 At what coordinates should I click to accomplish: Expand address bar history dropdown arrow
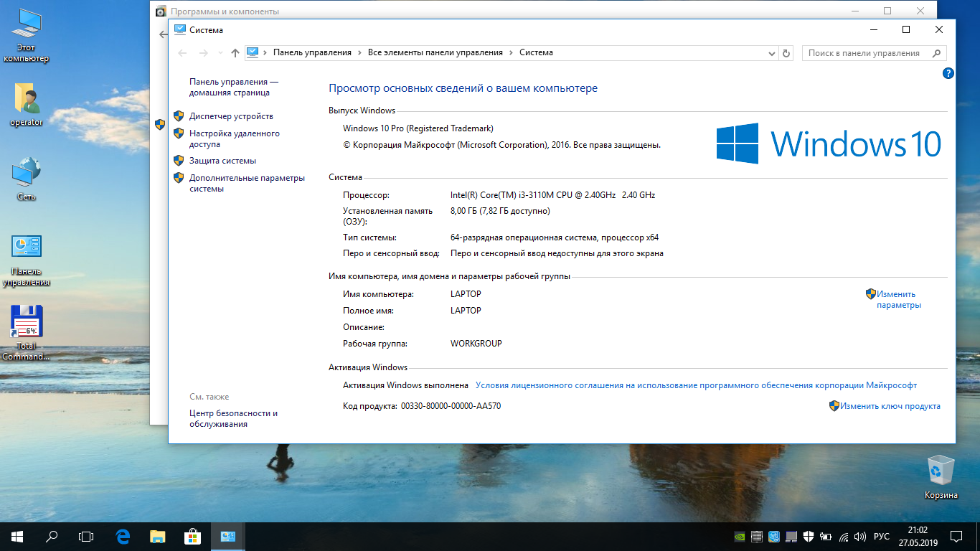coord(772,53)
